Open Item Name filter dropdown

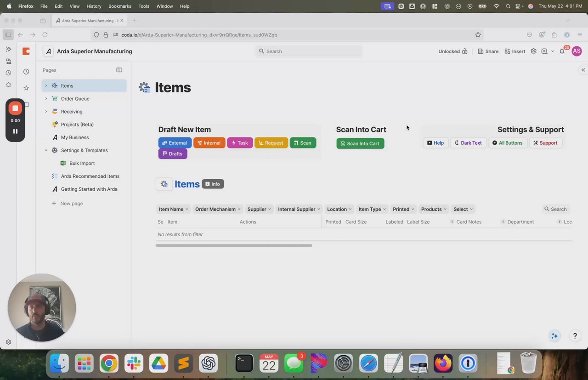pos(173,209)
